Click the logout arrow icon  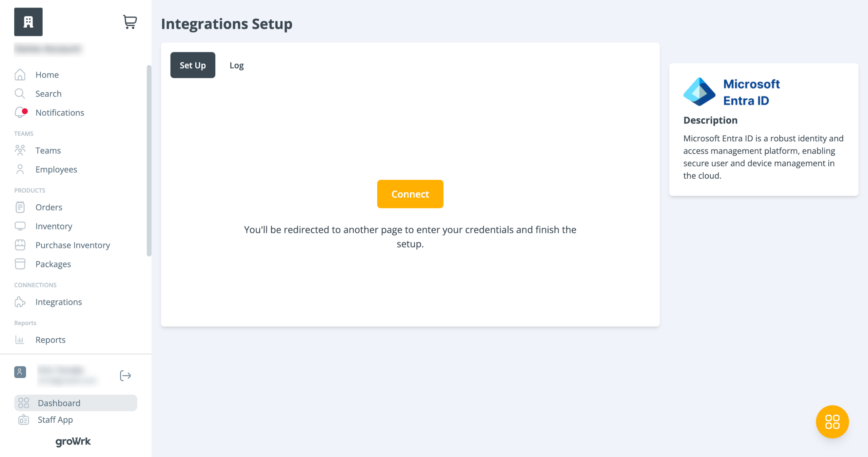(x=125, y=376)
